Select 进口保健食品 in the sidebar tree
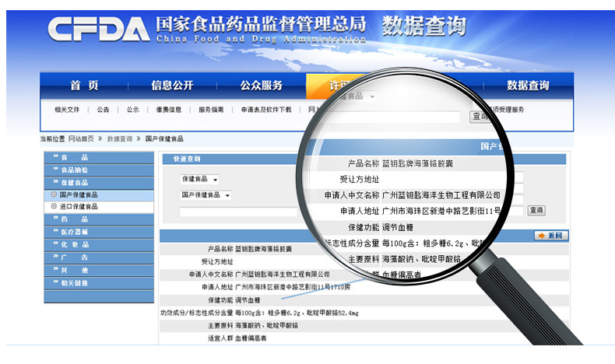This screenshot has height=364, width=615. [79, 206]
